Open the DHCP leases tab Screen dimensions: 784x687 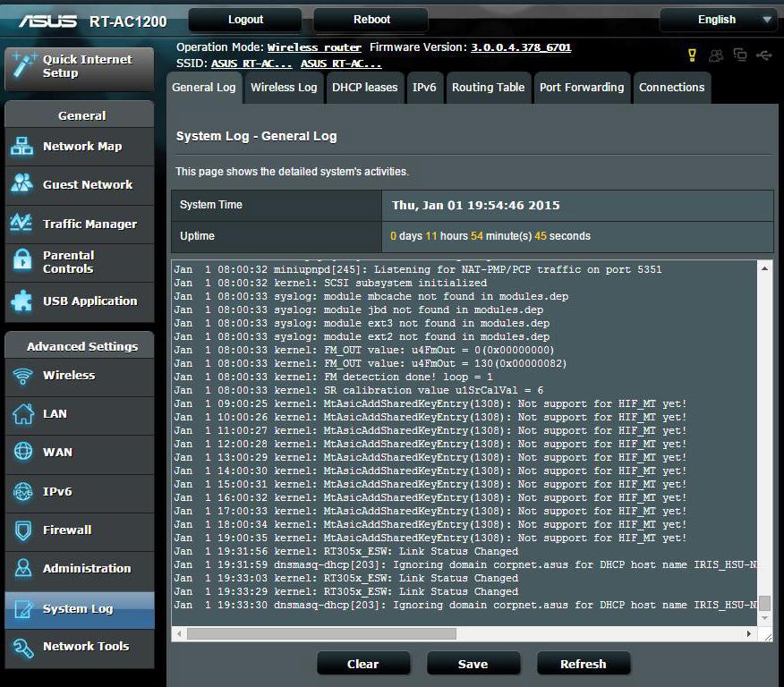click(x=365, y=88)
